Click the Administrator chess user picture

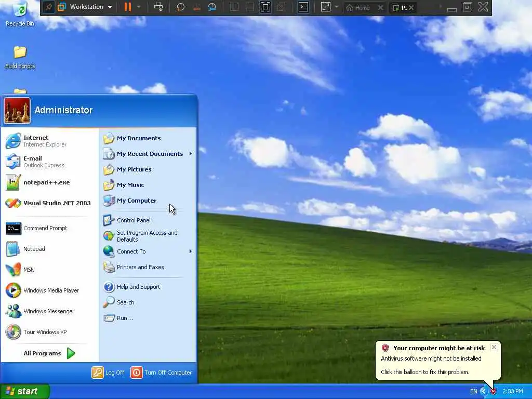pyautogui.click(x=17, y=111)
